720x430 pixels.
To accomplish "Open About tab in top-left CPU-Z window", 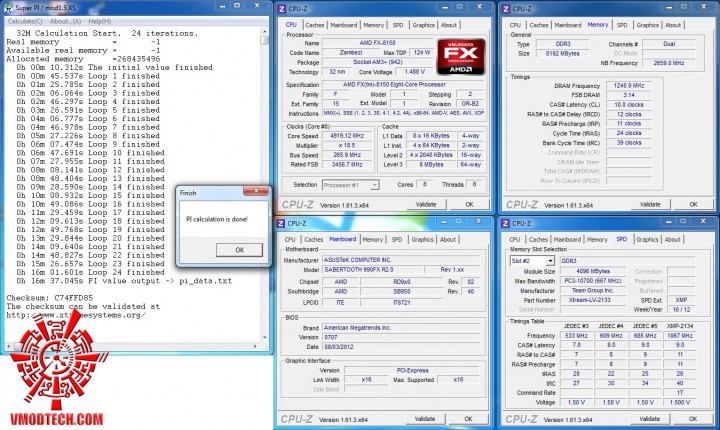I will 449,25.
